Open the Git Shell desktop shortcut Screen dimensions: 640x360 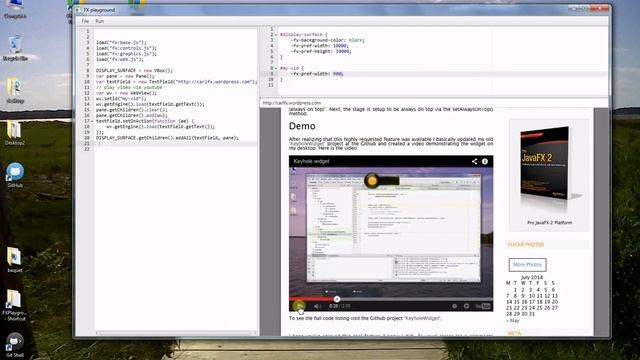point(15,345)
